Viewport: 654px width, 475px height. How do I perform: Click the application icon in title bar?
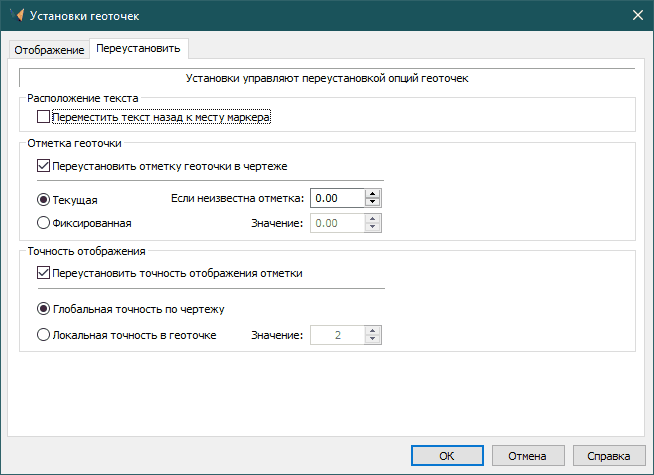coord(15,15)
